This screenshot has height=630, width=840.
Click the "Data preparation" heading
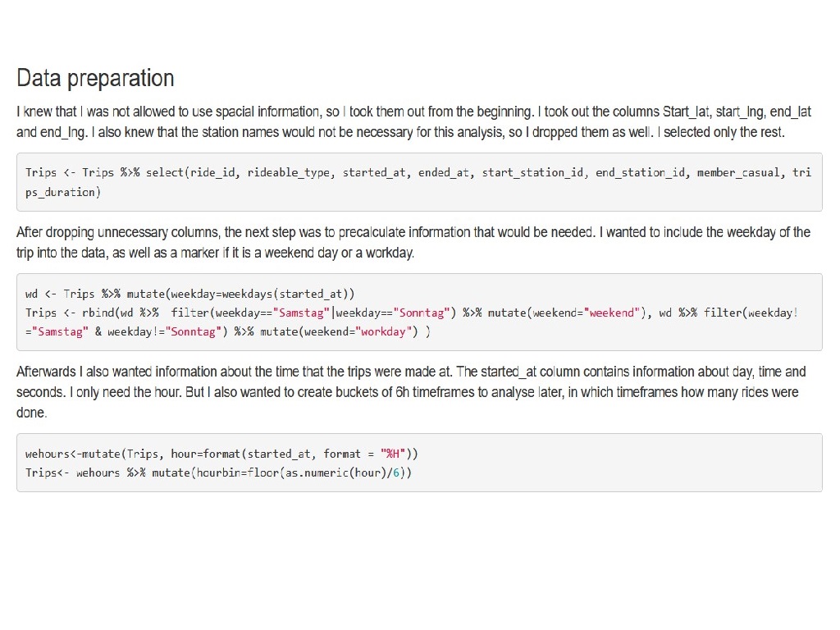[95, 79]
